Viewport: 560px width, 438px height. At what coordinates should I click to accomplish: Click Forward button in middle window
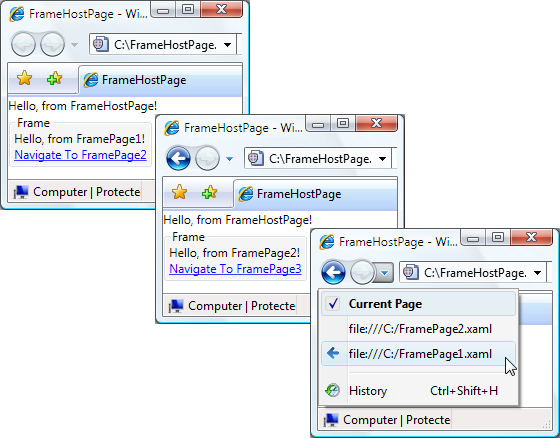(207, 158)
